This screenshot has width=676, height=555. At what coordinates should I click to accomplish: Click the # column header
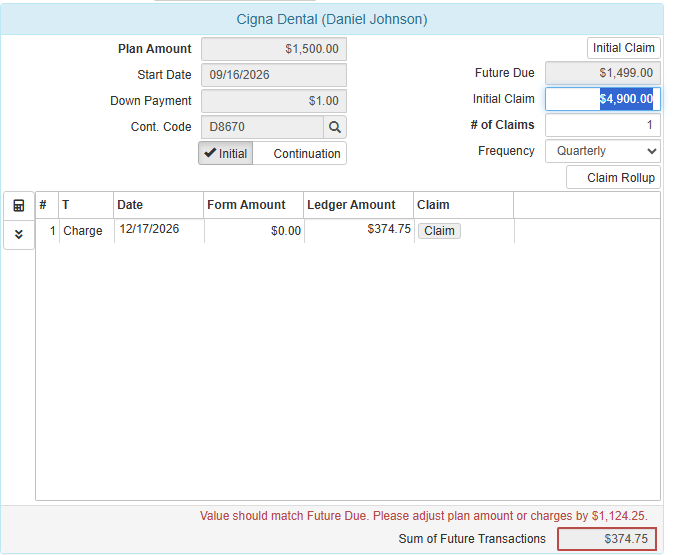pos(47,205)
